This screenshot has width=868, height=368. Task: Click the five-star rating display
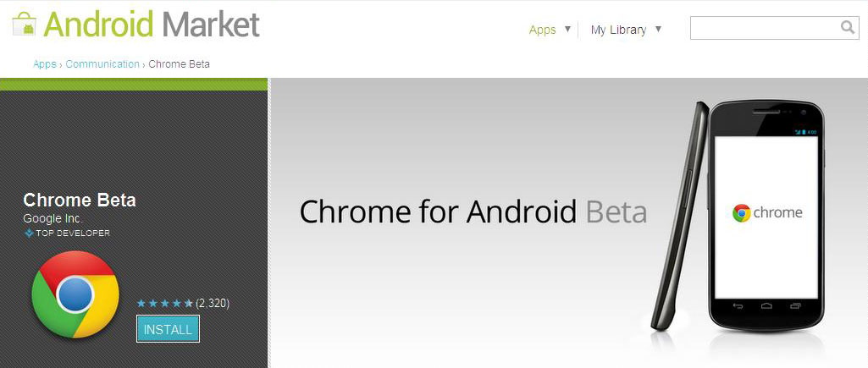click(165, 303)
